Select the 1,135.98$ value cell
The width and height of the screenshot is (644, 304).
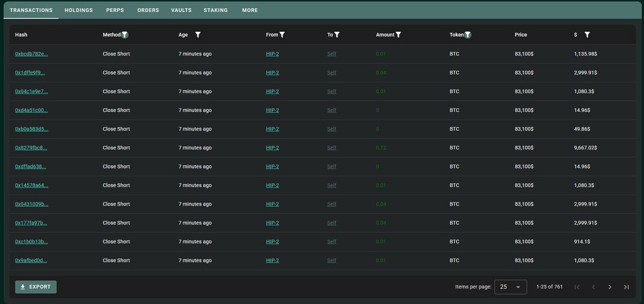[586, 54]
